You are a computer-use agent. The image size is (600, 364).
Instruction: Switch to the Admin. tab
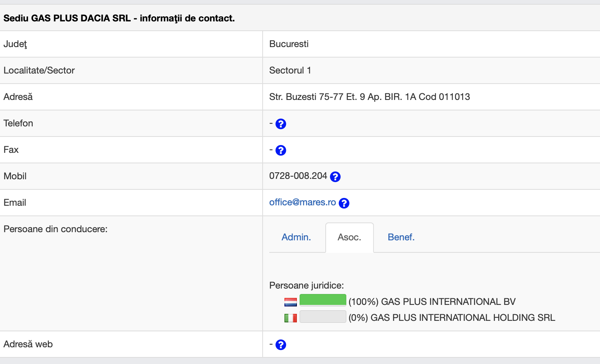tap(296, 237)
